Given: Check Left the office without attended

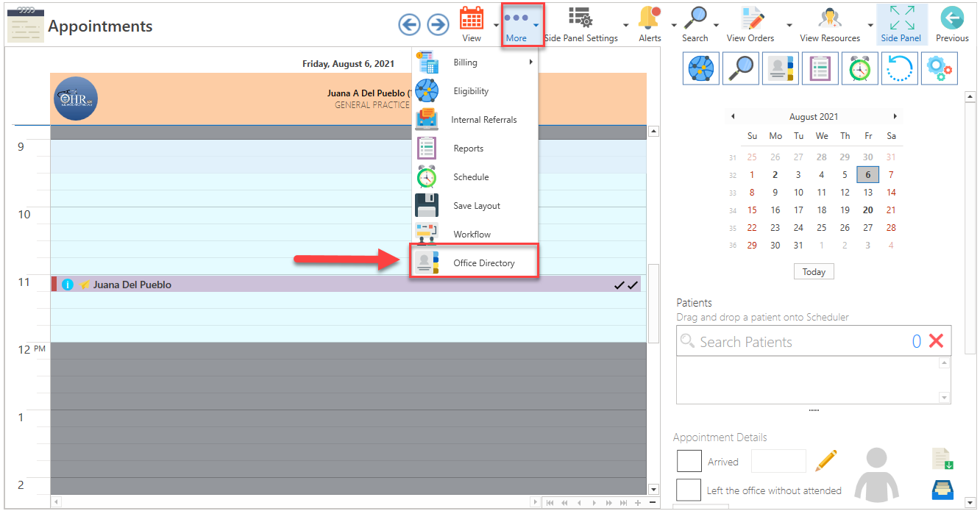Looking at the screenshot, I should [689, 490].
